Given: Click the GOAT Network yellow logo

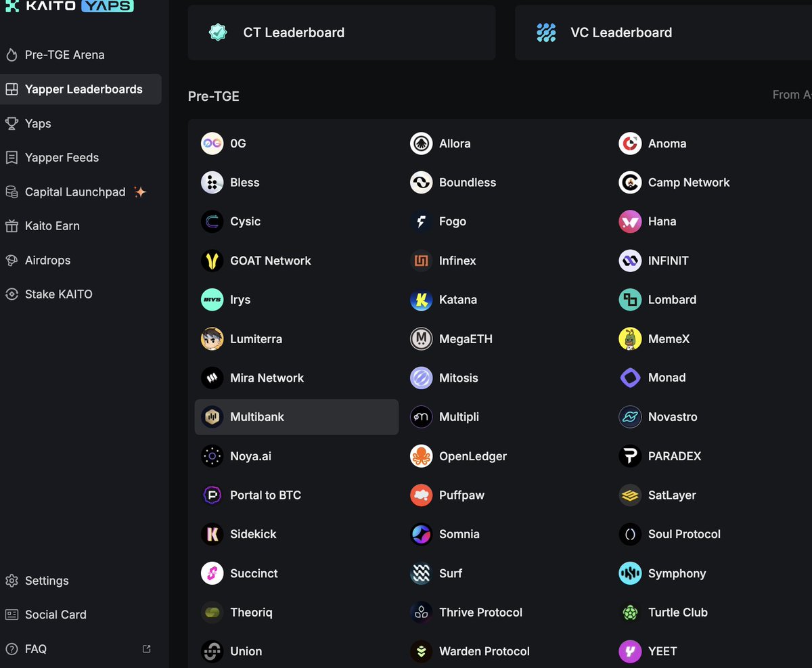Looking at the screenshot, I should (212, 261).
